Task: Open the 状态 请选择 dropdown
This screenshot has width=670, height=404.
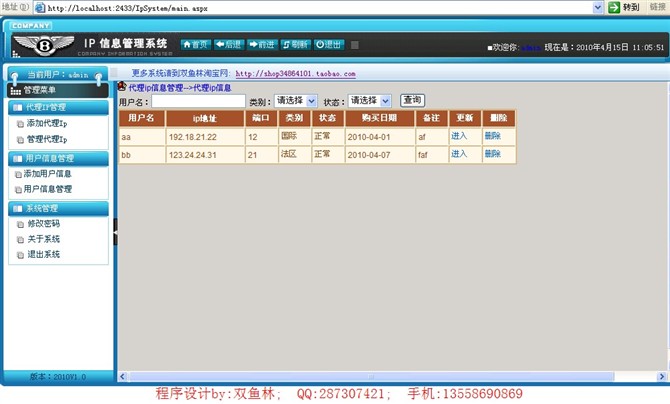Action: [370, 101]
